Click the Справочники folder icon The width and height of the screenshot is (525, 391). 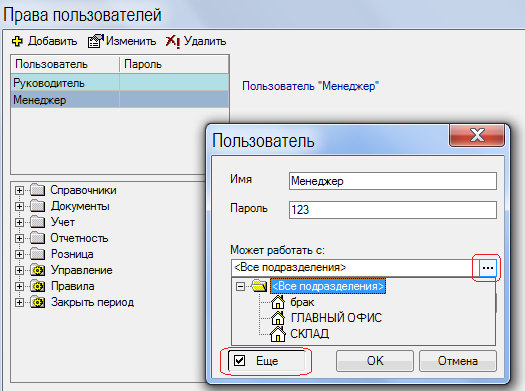pyautogui.click(x=38, y=190)
